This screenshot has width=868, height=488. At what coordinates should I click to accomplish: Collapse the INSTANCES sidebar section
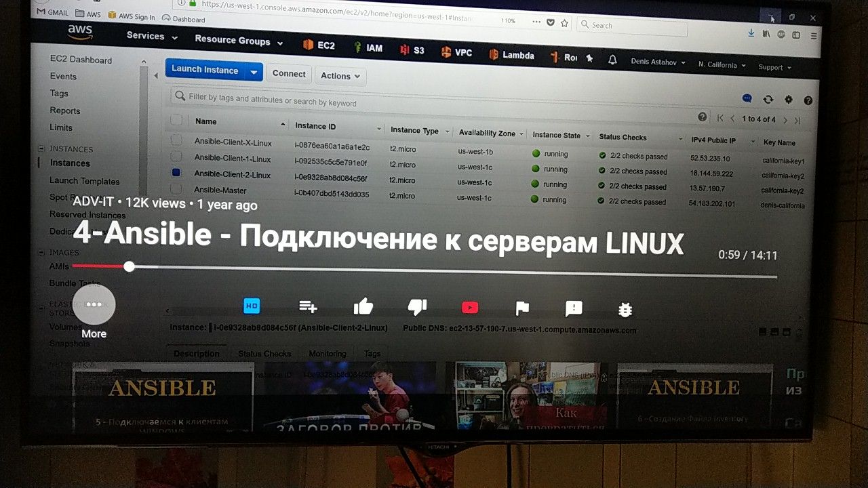coord(42,148)
